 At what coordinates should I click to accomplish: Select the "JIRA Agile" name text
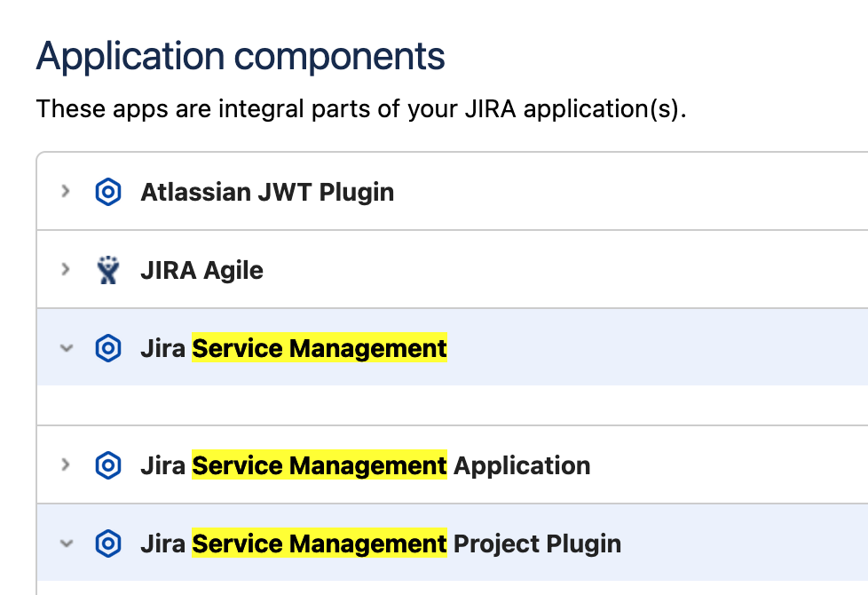(x=202, y=270)
